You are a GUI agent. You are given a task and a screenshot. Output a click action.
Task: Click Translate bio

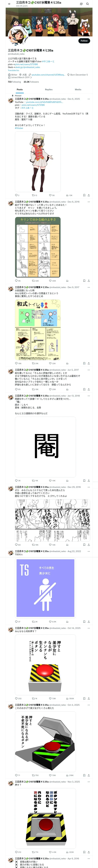[14, 70]
